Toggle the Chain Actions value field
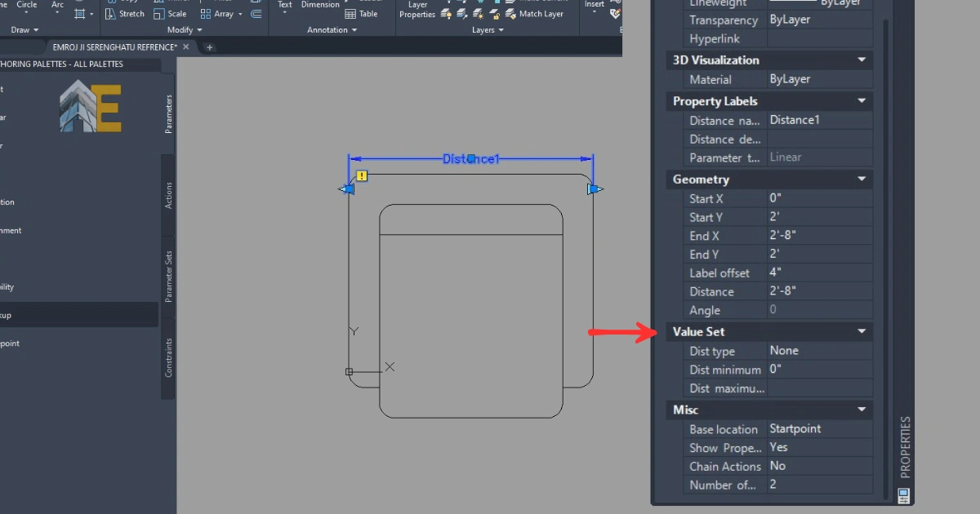980x514 pixels. [819, 466]
